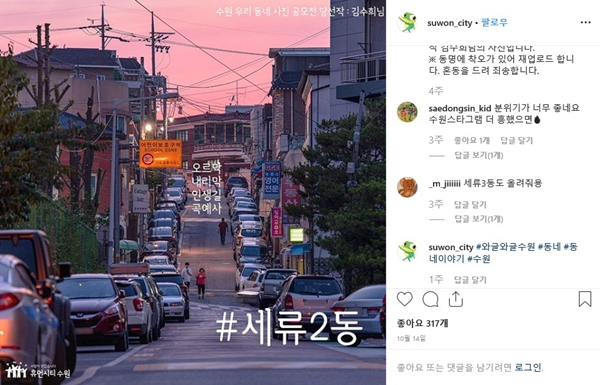Like the post with the heart icon

(404, 299)
